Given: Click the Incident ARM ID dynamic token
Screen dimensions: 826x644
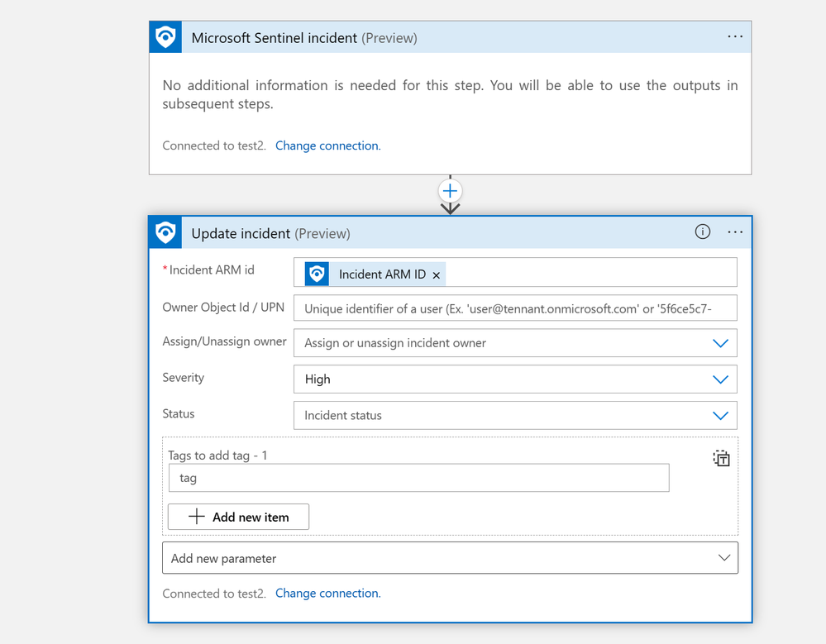Looking at the screenshot, I should click(375, 274).
